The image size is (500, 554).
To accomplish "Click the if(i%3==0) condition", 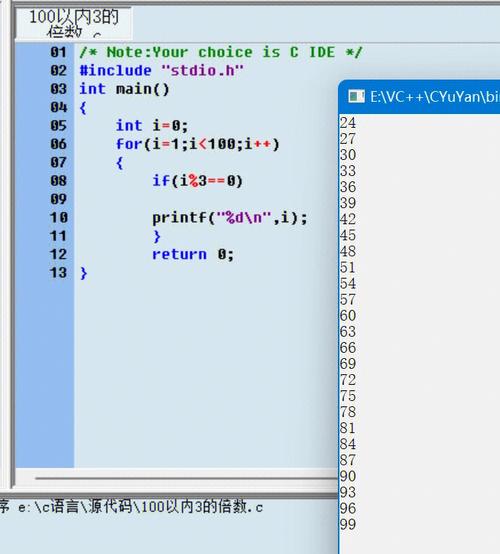I will [198, 181].
